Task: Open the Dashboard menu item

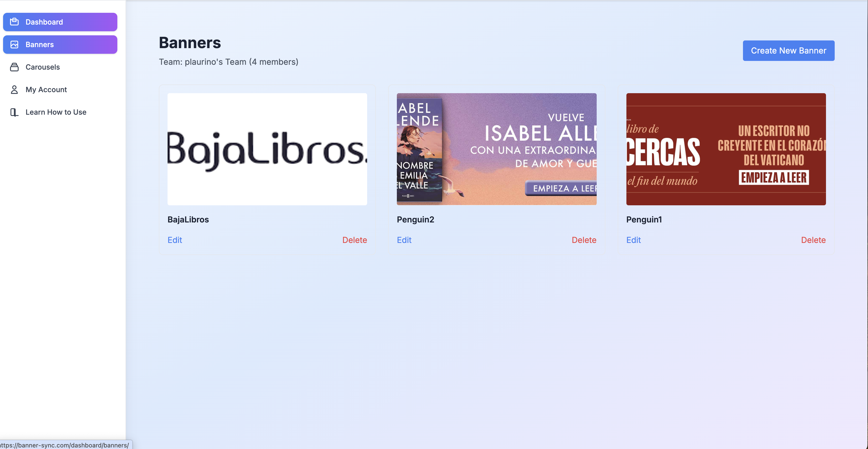Action: coord(60,22)
